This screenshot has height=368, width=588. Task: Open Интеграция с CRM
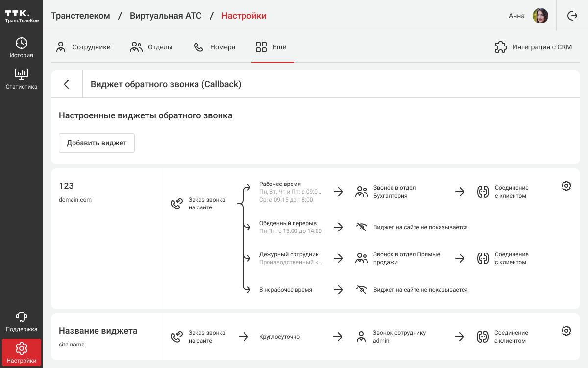click(x=533, y=47)
